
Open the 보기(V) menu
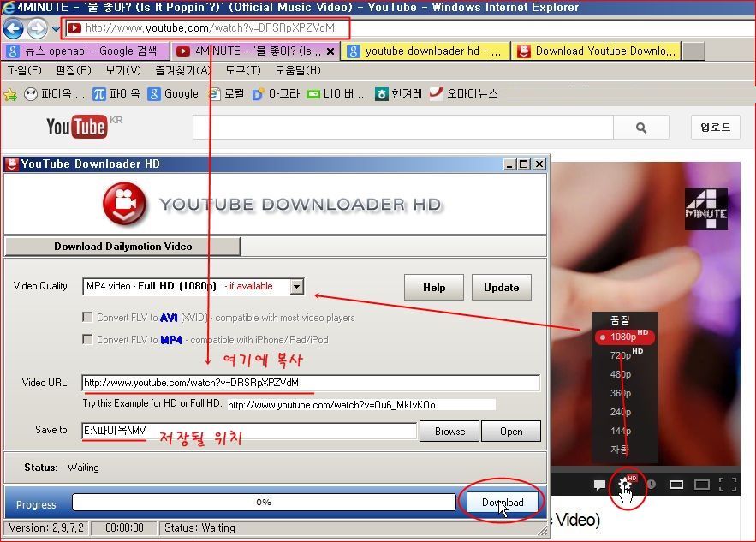tap(123, 71)
